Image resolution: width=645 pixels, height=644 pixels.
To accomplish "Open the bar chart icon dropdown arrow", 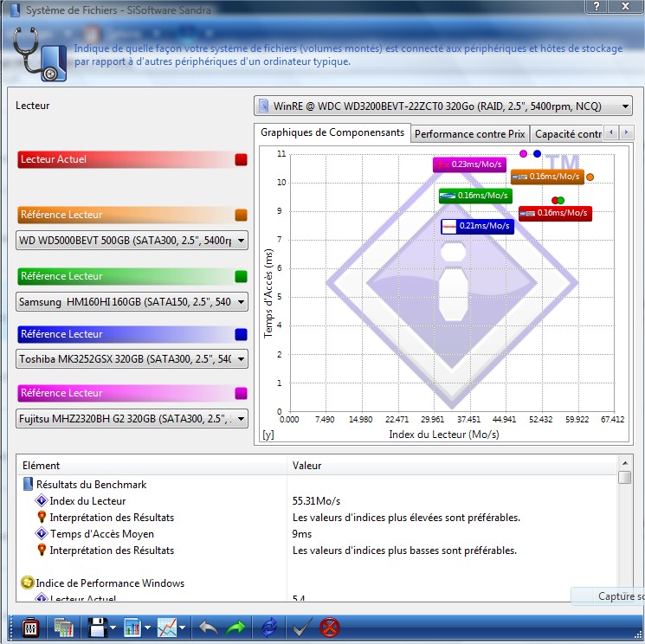I will [x=148, y=628].
